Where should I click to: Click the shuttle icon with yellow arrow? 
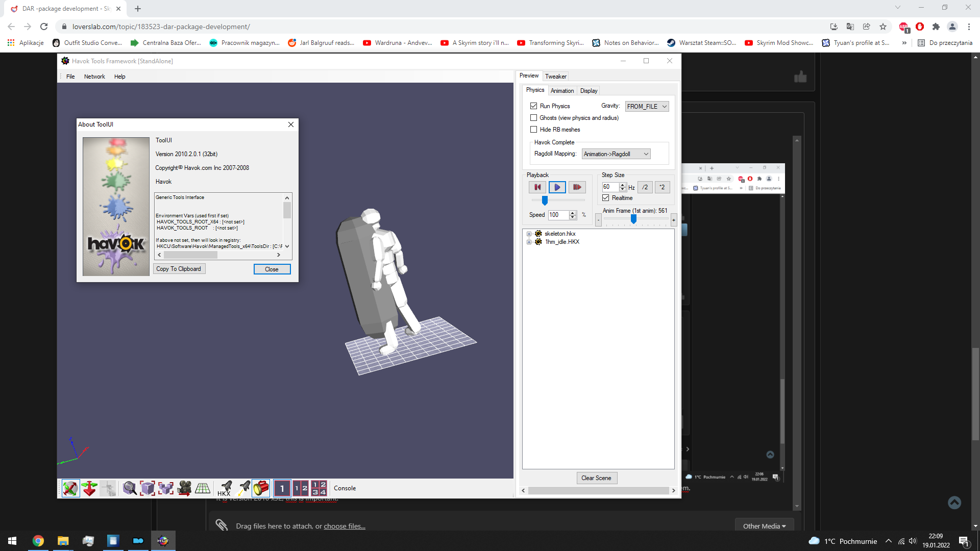pos(243,488)
